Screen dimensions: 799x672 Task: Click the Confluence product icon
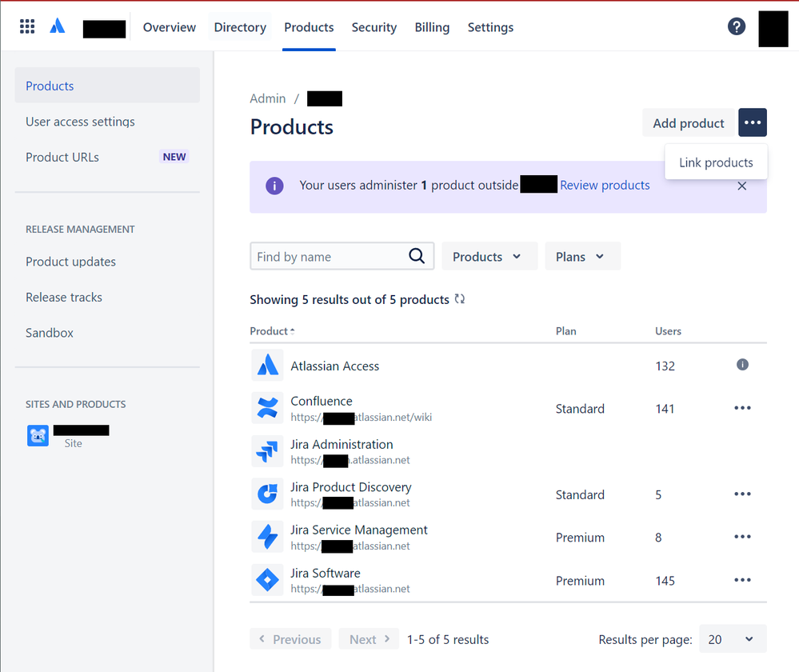coord(267,409)
